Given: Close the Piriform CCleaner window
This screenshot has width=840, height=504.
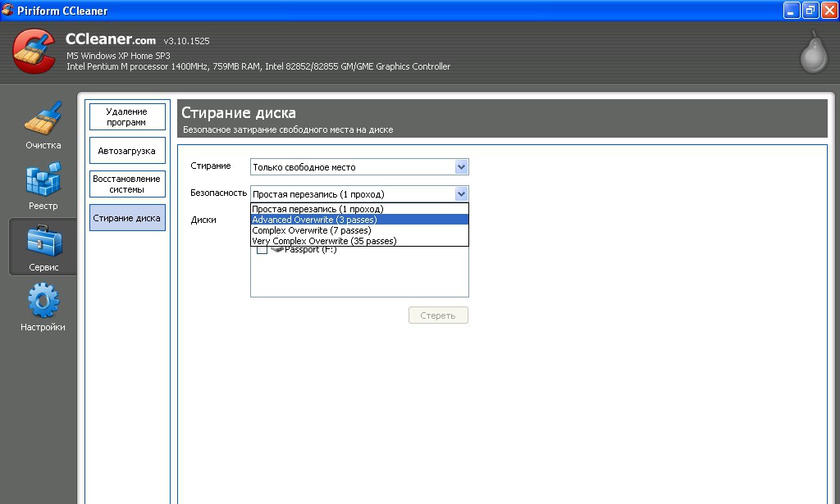Looking at the screenshot, I should coord(830,10).
